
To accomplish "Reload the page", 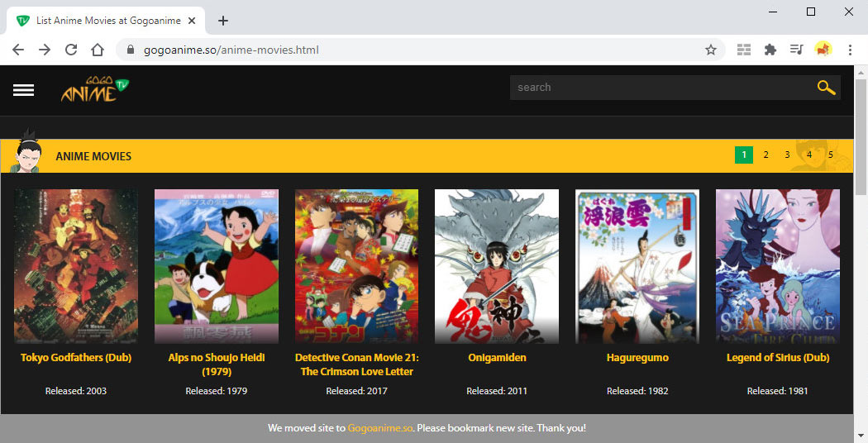I will (71, 50).
